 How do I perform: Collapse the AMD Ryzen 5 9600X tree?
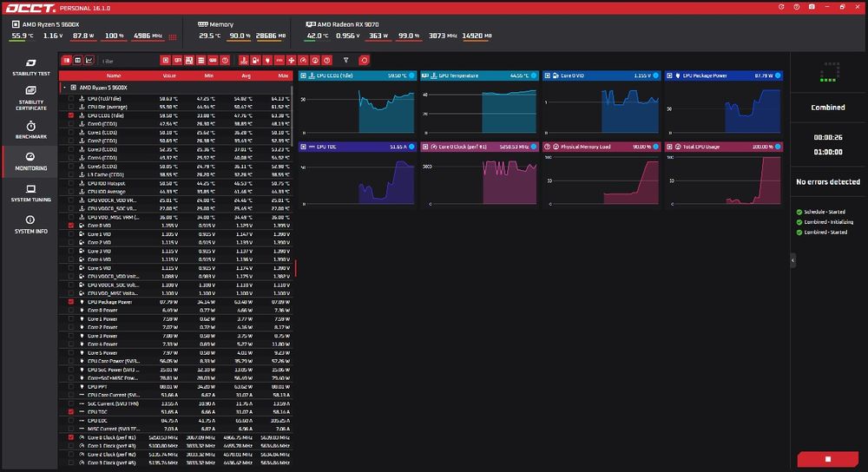click(x=65, y=88)
